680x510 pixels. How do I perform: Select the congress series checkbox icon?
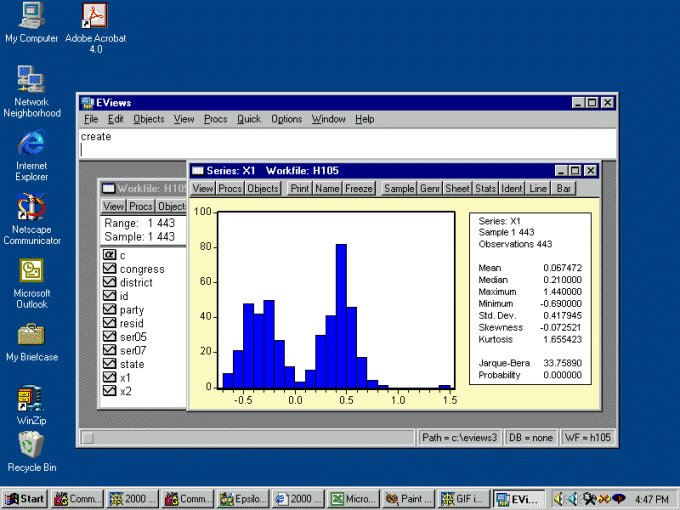click(110, 269)
